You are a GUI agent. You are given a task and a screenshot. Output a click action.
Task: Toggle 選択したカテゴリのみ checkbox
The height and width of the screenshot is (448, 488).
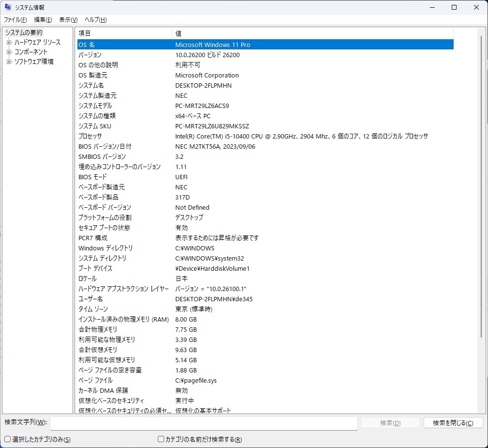coord(8,439)
